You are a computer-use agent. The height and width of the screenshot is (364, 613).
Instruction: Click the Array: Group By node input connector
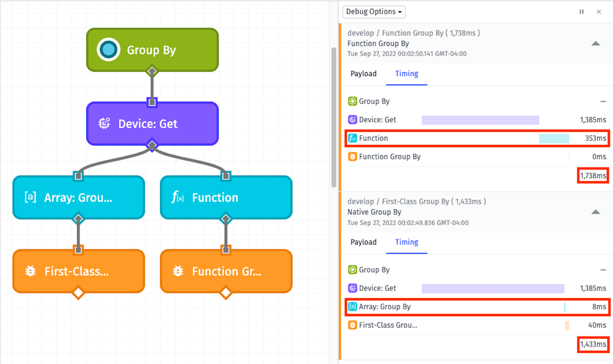tap(78, 176)
